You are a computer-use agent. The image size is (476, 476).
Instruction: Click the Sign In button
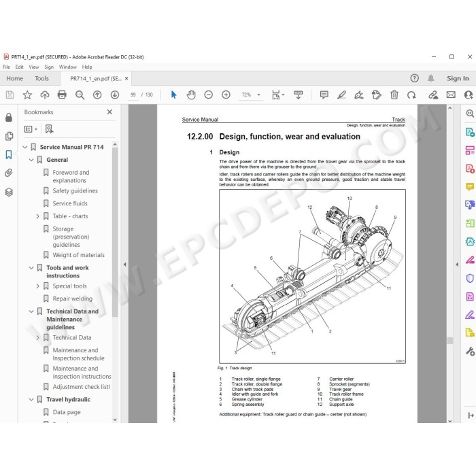pyautogui.click(x=458, y=79)
